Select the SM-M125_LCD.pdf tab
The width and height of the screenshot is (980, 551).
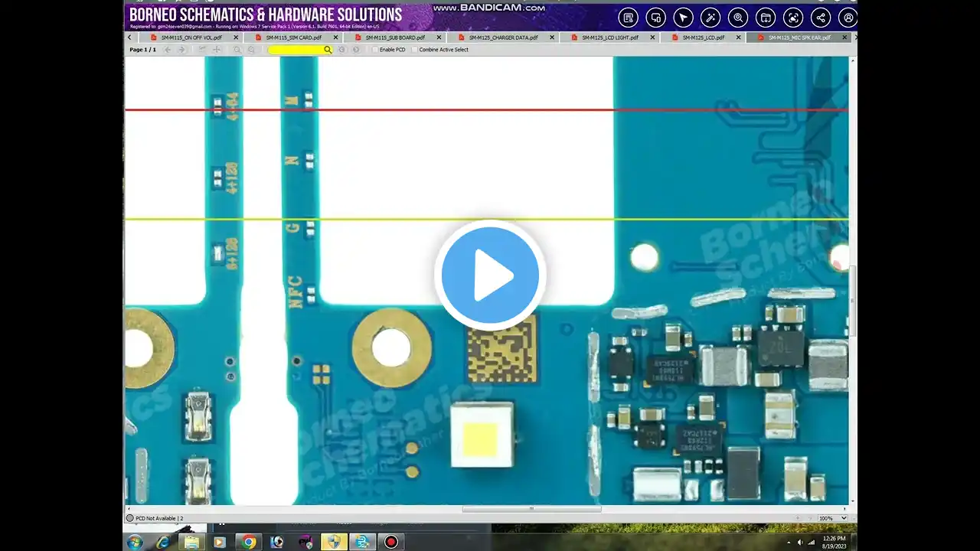point(703,37)
